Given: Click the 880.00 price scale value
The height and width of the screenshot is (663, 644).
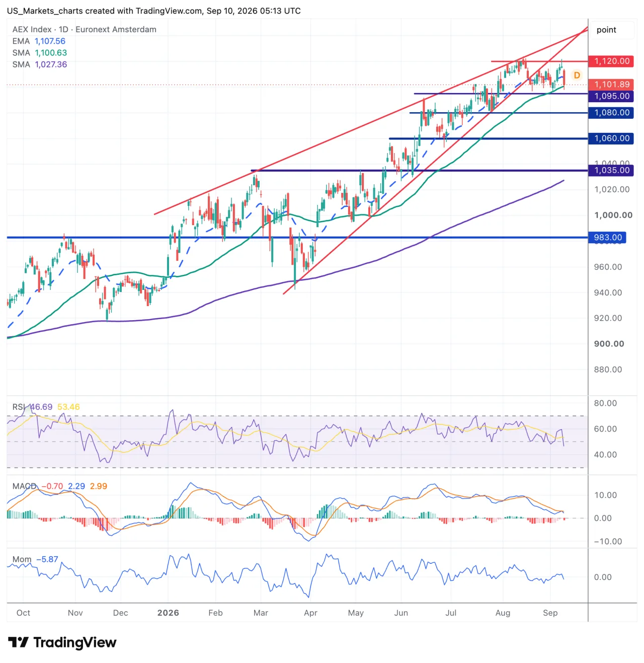Looking at the screenshot, I should pos(608,370).
